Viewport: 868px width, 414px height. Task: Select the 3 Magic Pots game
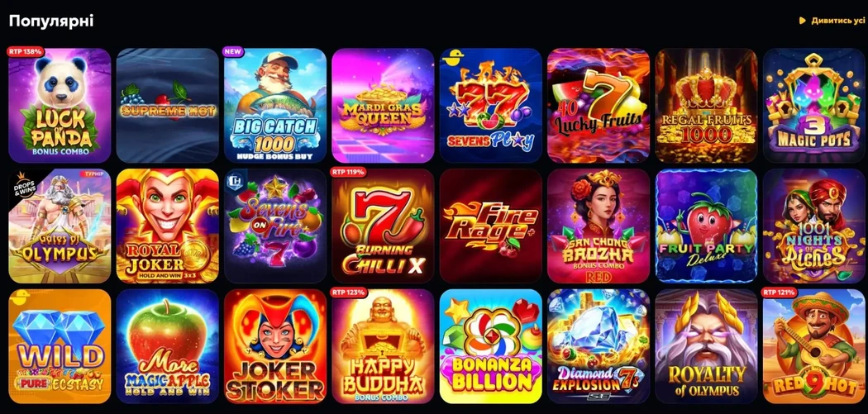click(x=814, y=106)
